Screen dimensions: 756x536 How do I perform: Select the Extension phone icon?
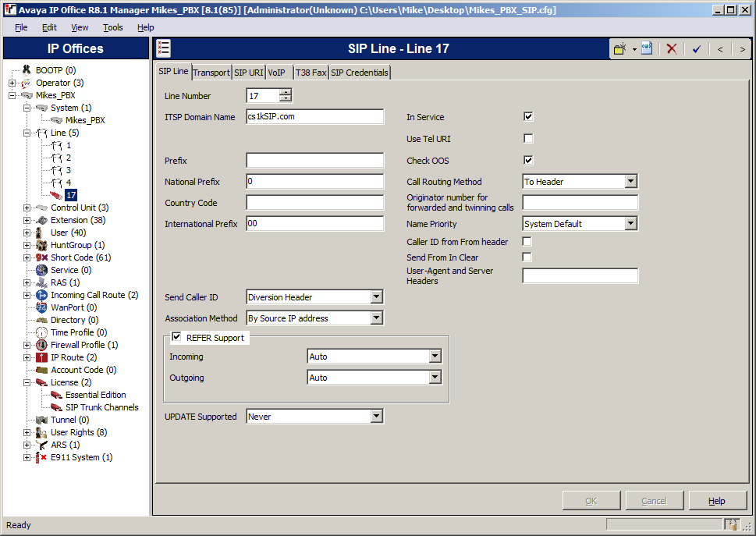pyautogui.click(x=42, y=220)
